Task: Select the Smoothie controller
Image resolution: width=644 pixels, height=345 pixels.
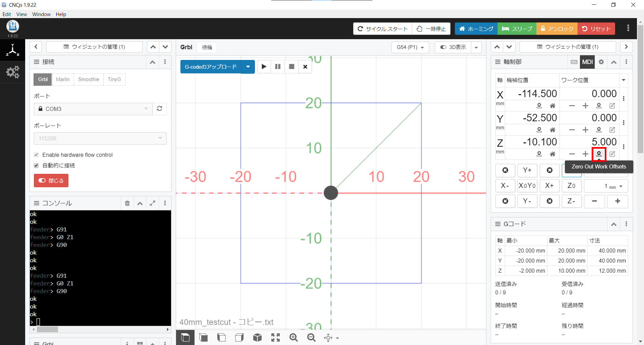Action: tap(89, 79)
